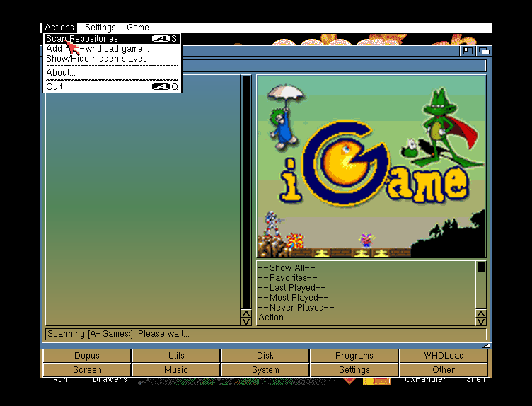This screenshot has width=532, height=406.
Task: Open the Game menu
Action: pyautogui.click(x=138, y=28)
